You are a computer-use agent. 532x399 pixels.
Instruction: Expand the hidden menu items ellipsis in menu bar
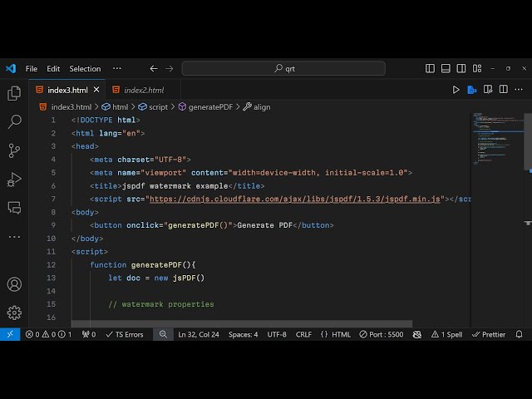coord(116,69)
